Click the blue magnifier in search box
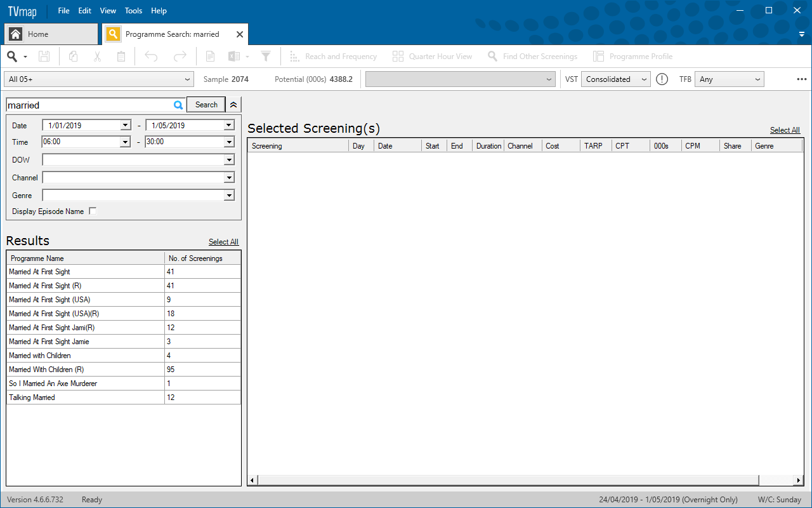This screenshot has height=508, width=812. (178, 105)
